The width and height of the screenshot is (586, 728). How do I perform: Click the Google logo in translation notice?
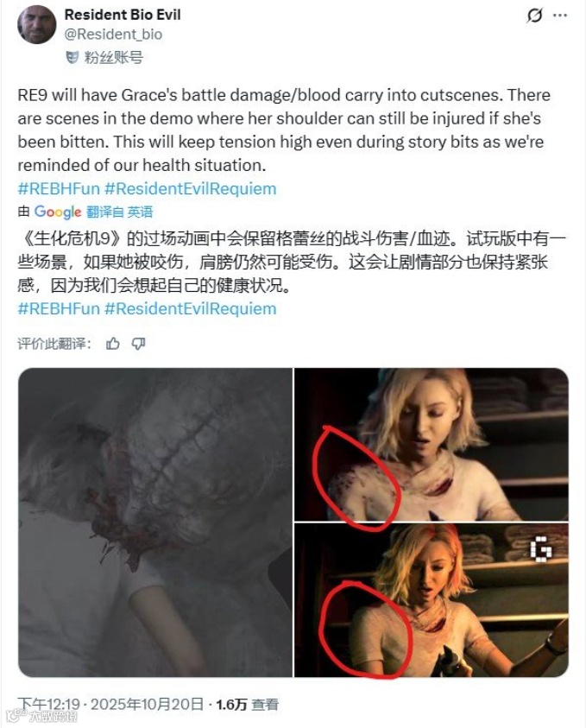[x=58, y=212]
